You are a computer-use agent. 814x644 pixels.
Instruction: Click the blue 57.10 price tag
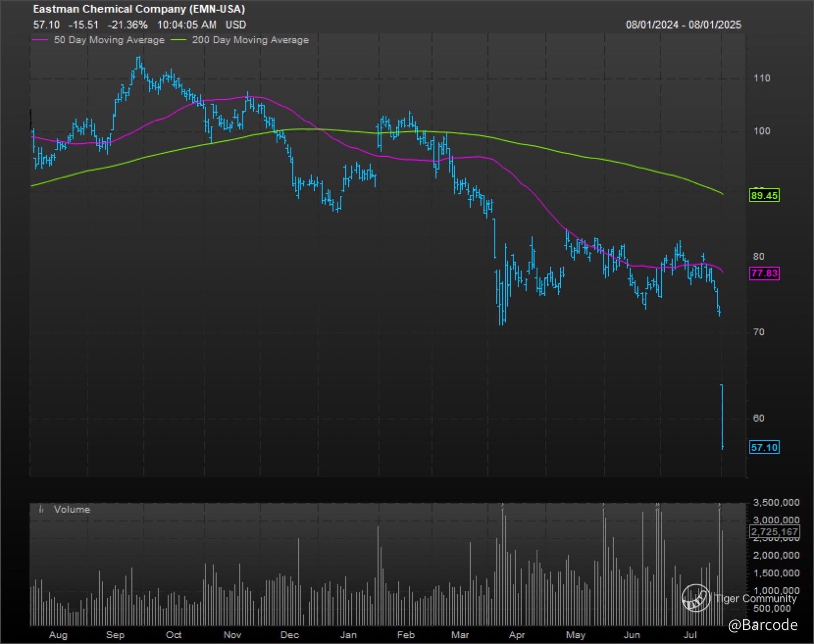pos(764,447)
